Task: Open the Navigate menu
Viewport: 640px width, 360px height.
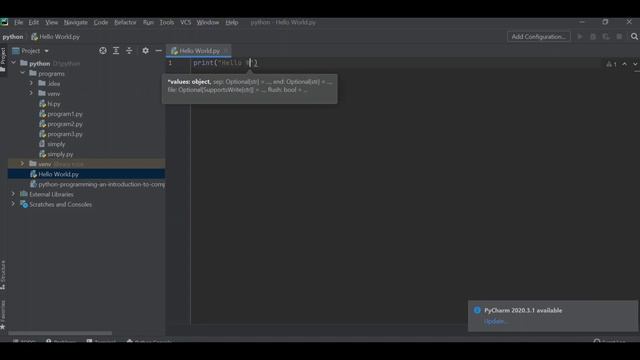Action: click(76, 22)
